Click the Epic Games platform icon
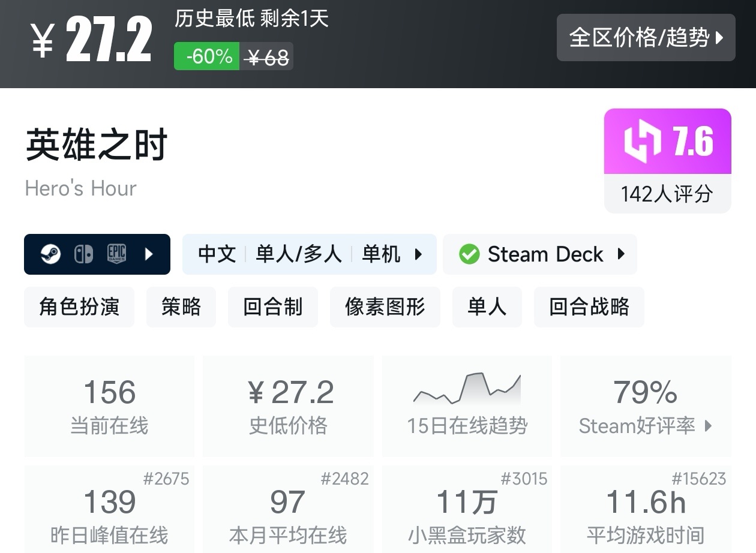This screenshot has width=756, height=553. pyautogui.click(x=116, y=254)
